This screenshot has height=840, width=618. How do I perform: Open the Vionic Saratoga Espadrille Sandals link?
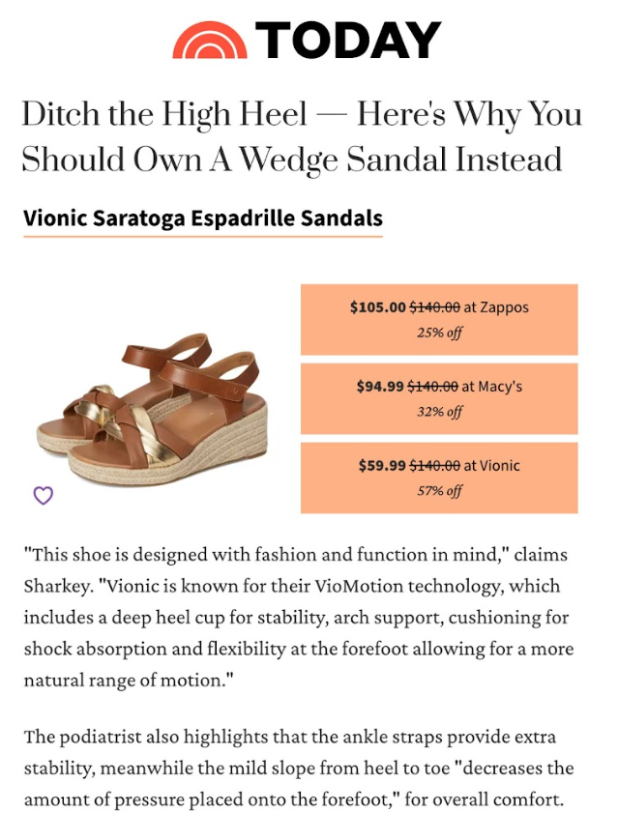click(203, 218)
